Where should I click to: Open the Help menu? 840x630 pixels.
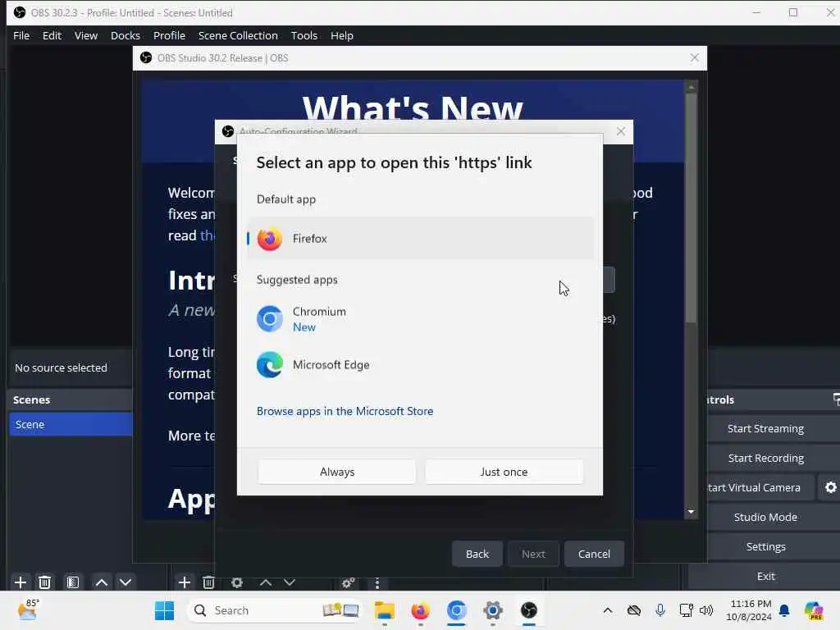point(342,35)
